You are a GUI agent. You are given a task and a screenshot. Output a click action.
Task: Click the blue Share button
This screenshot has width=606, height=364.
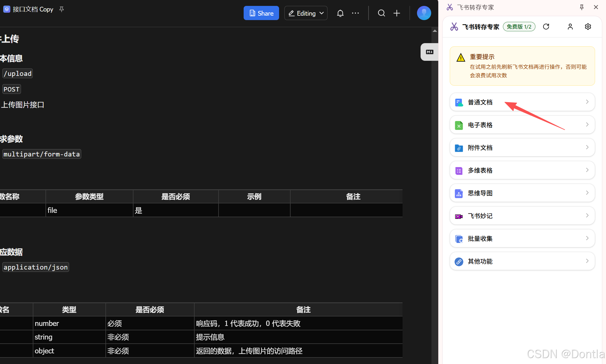tap(261, 13)
